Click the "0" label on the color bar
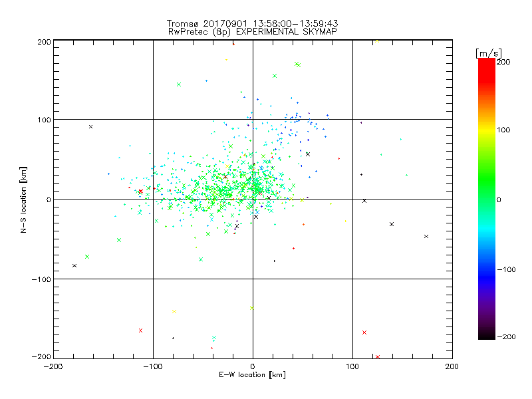This screenshot has width=532, height=399. click(x=499, y=200)
